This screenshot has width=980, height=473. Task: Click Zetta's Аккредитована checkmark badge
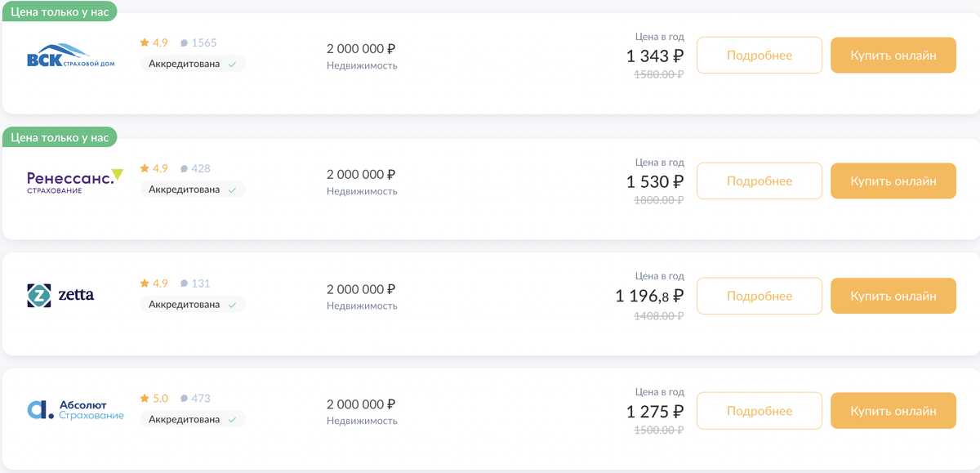coord(193,305)
